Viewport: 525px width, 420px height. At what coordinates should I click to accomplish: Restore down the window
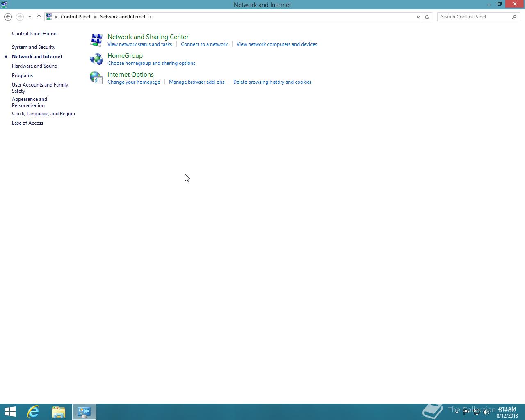500,5
